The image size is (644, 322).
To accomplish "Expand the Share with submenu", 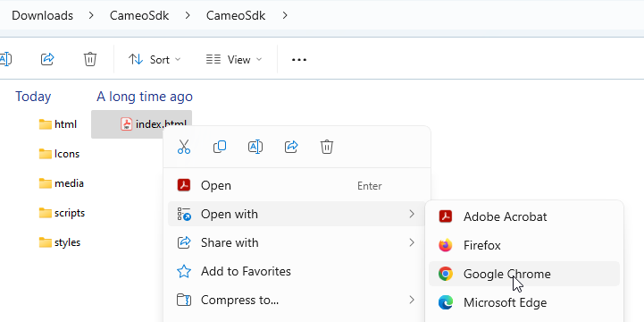I will 297,242.
